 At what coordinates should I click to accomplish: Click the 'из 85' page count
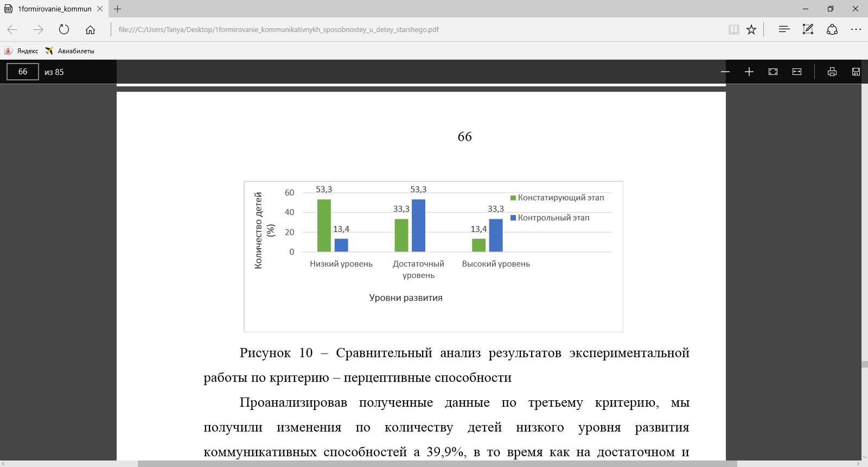[x=54, y=72]
